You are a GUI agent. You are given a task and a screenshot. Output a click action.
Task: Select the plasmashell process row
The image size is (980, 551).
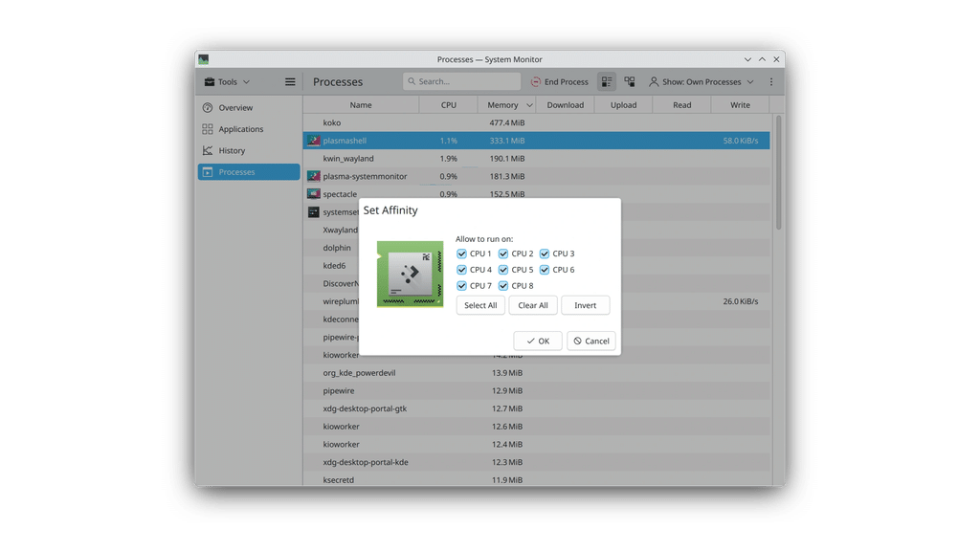point(536,141)
